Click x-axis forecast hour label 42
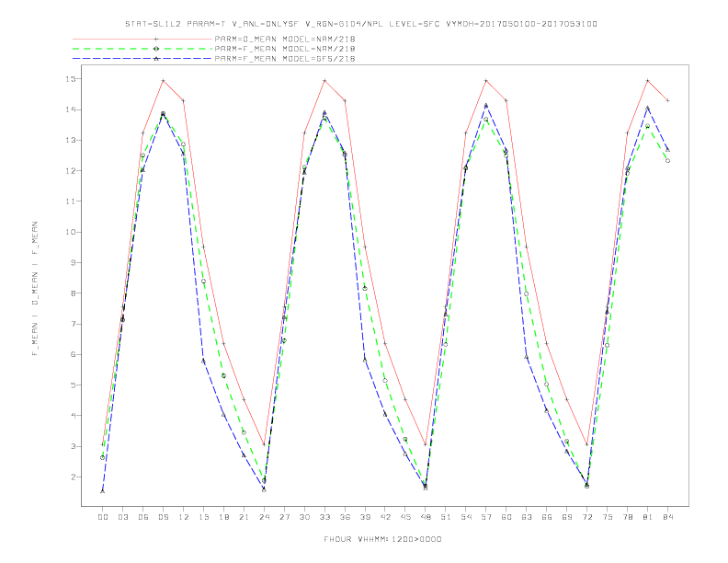 point(385,517)
